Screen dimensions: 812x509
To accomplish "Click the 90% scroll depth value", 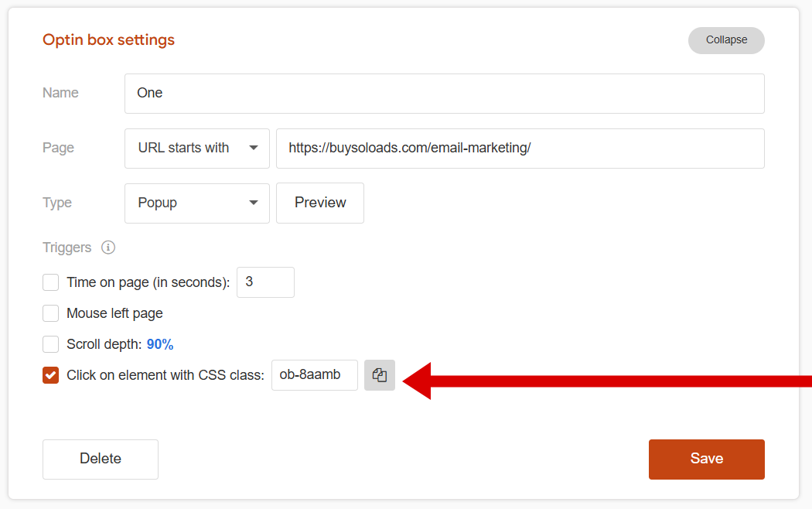I will coord(160,344).
